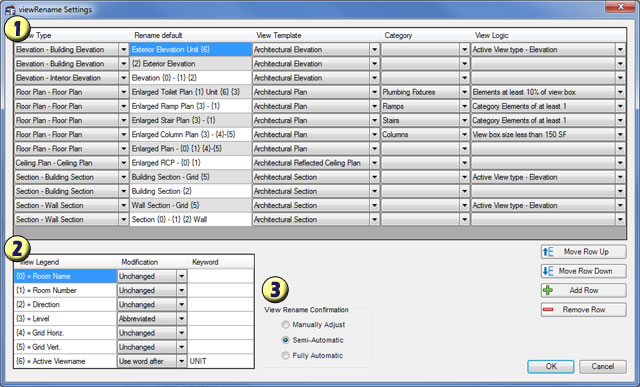This screenshot has width=640, height=387.
Task: Click the 'Wall Section - Grid {5}' cell
Action: [x=191, y=205]
